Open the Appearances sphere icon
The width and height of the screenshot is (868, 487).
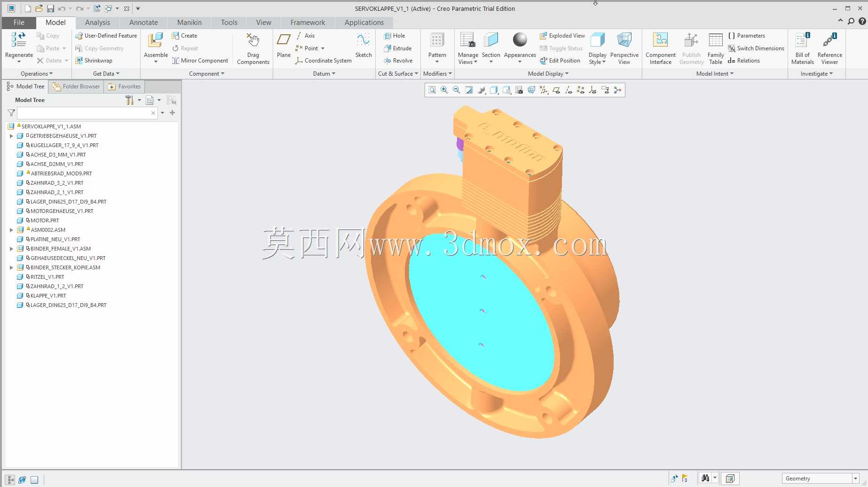coord(520,40)
